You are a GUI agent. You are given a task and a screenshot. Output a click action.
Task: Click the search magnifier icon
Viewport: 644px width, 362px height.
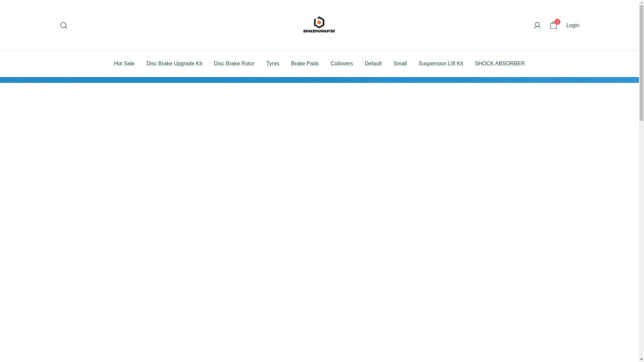pyautogui.click(x=63, y=25)
